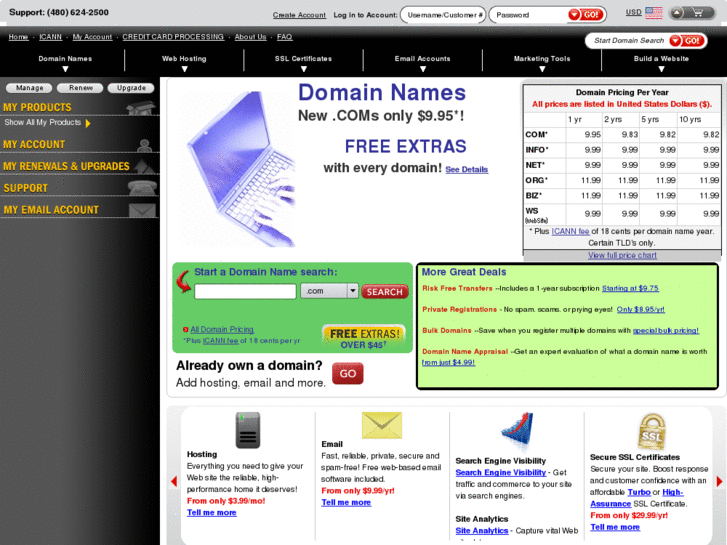The image size is (727, 545).
Task: Open My Renewals & Upgrades sidebar section
Action: click(x=66, y=166)
